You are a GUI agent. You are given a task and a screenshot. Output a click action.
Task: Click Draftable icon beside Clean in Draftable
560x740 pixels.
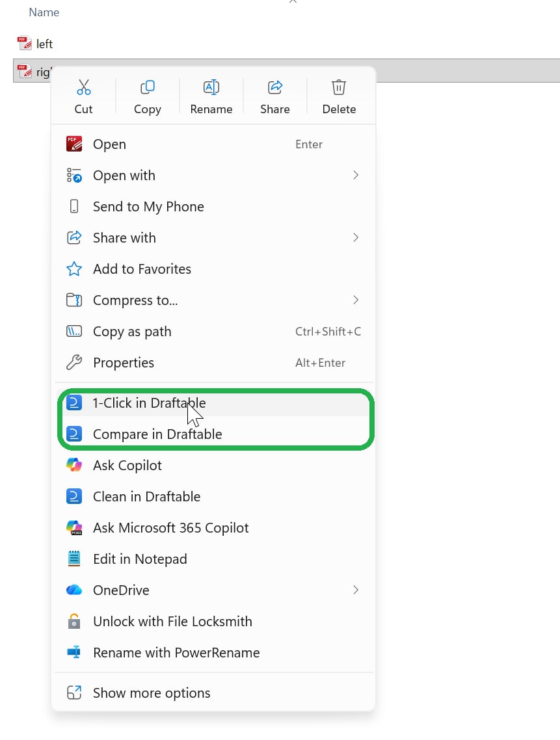coord(74,496)
